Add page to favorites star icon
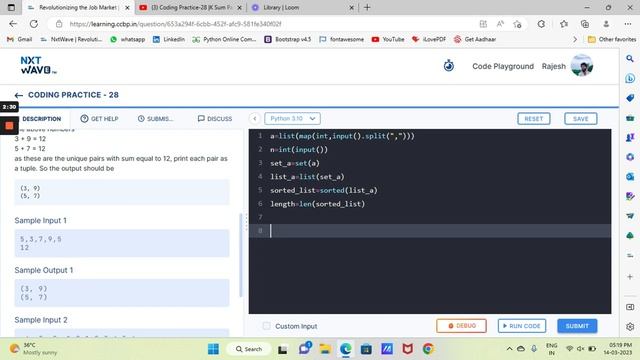640x360 pixels. point(518,24)
